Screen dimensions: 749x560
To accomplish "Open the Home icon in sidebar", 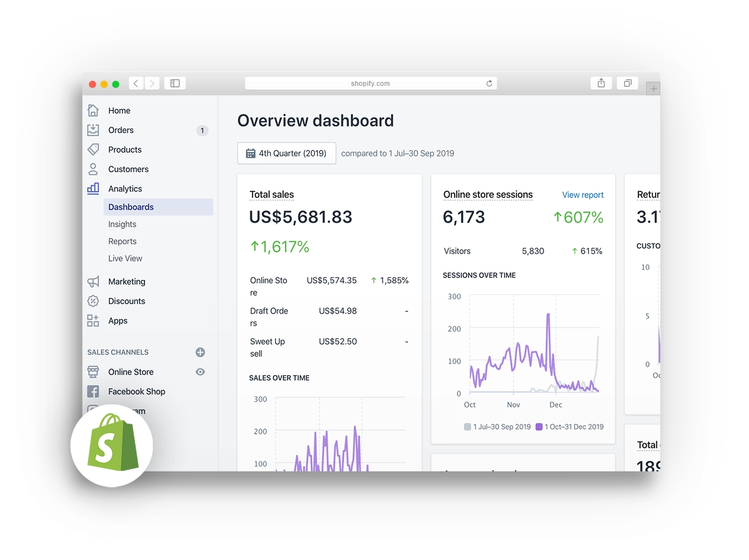I will [x=93, y=111].
